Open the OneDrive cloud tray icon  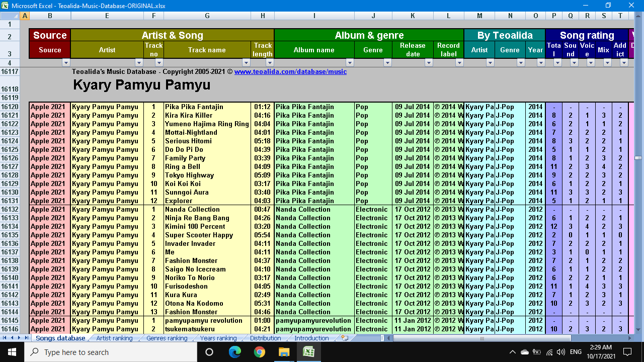click(x=525, y=352)
